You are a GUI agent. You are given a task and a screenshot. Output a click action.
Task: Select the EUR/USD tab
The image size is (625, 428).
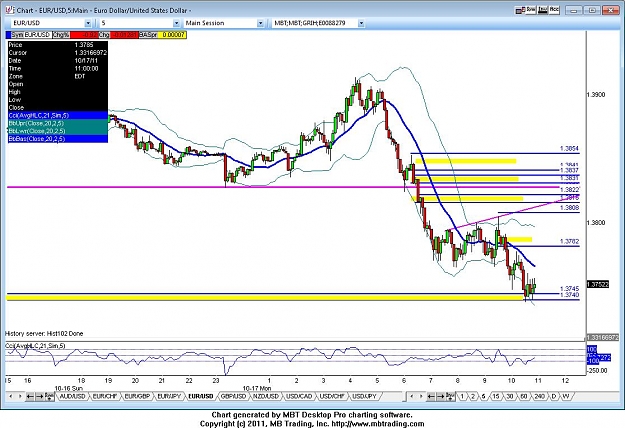[x=201, y=397]
